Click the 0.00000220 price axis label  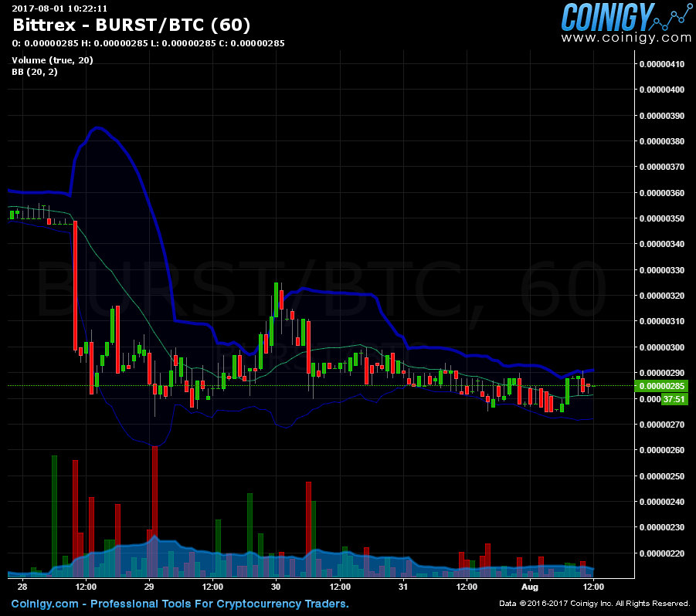point(662,553)
